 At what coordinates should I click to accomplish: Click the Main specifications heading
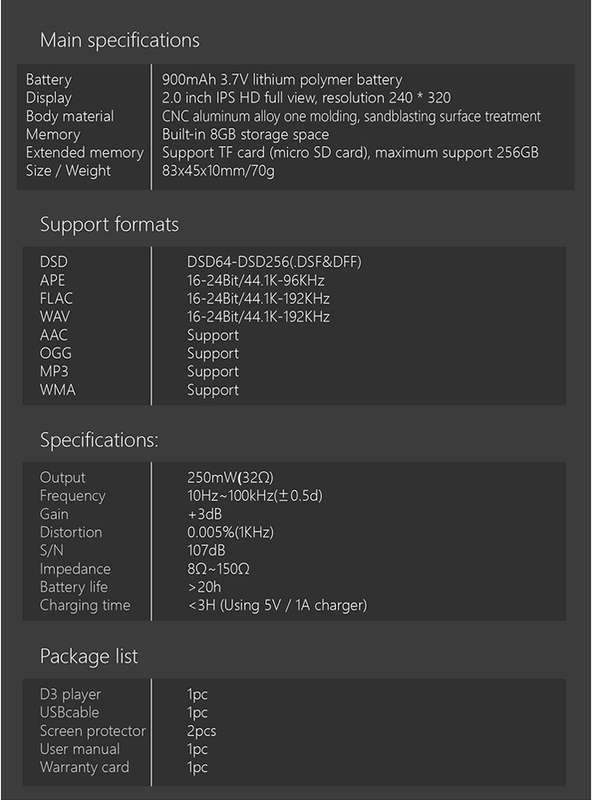coord(119,40)
